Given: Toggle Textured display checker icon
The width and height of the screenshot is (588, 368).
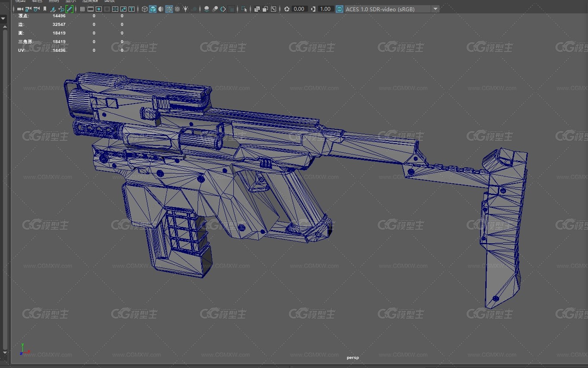Looking at the screenshot, I should (177, 9).
